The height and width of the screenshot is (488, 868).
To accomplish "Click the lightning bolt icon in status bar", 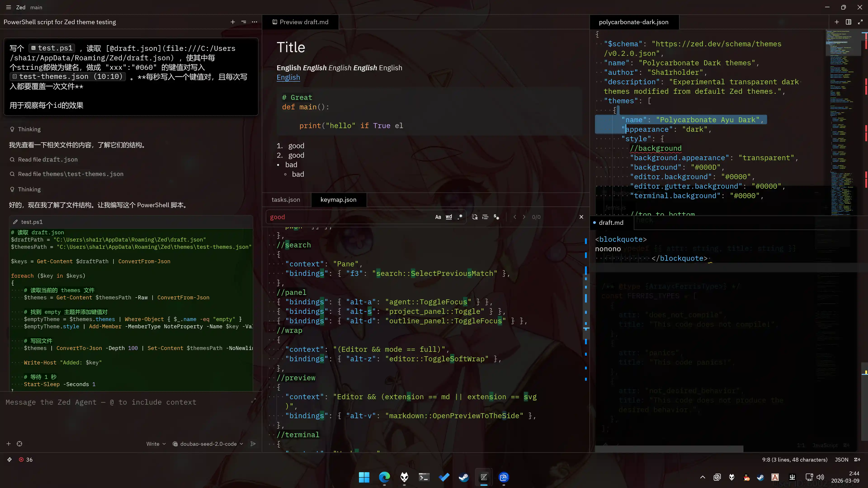I will (9, 460).
